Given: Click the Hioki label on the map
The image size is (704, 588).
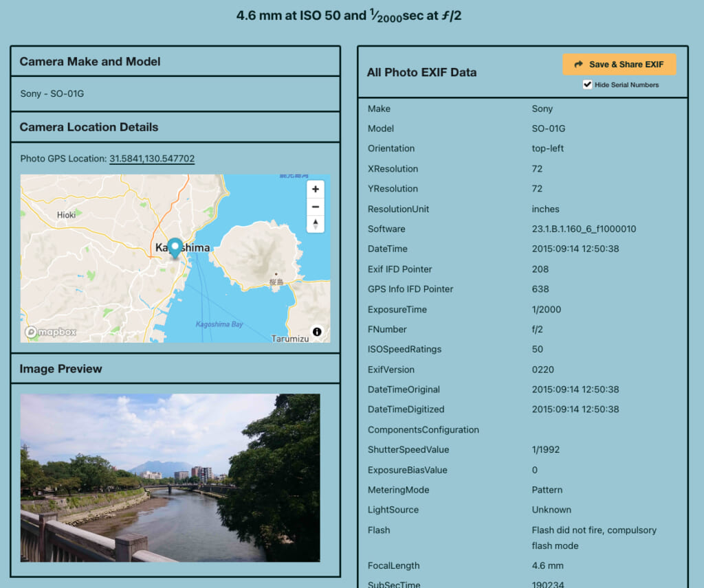Looking at the screenshot, I should click(x=67, y=215).
